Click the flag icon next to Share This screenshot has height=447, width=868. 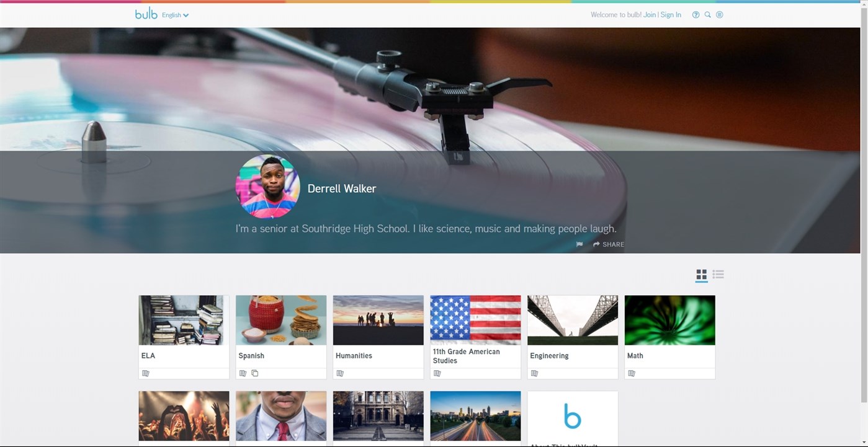click(579, 244)
